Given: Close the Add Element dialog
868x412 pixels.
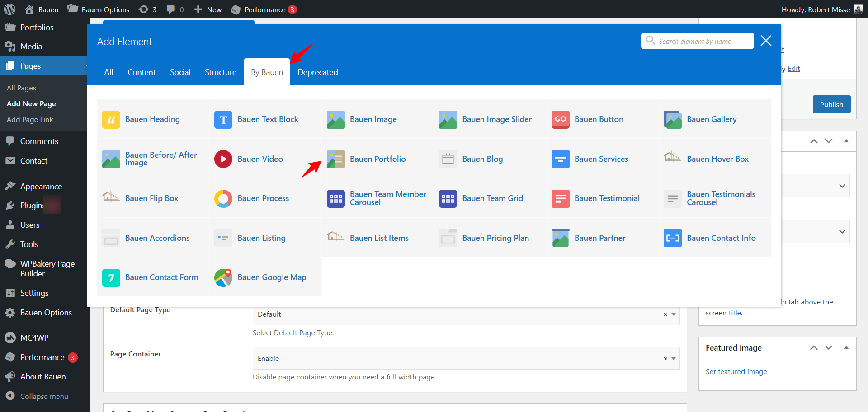Looking at the screenshot, I should click(766, 41).
